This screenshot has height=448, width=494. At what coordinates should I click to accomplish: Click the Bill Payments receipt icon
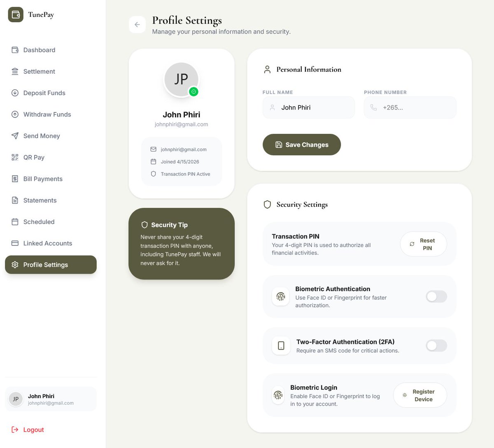(x=15, y=179)
